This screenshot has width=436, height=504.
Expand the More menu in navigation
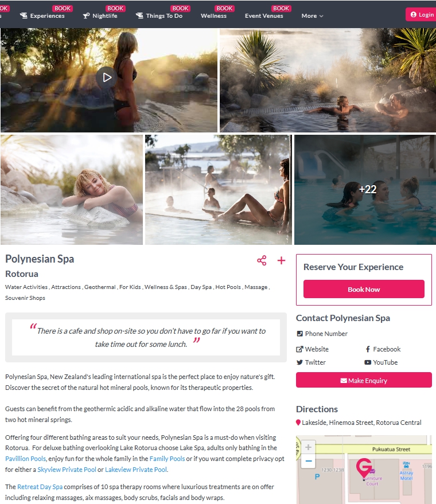(x=312, y=15)
